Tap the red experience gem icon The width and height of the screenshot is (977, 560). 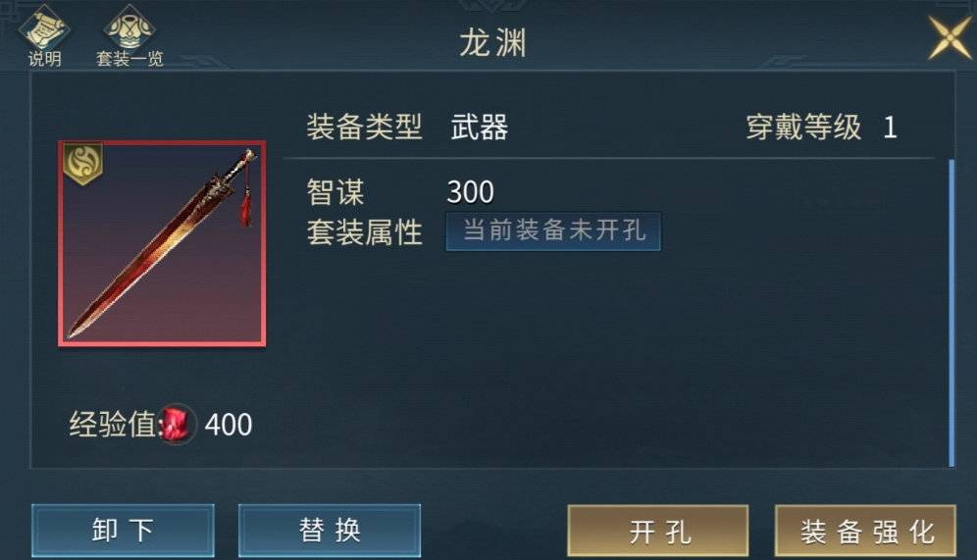point(177,425)
